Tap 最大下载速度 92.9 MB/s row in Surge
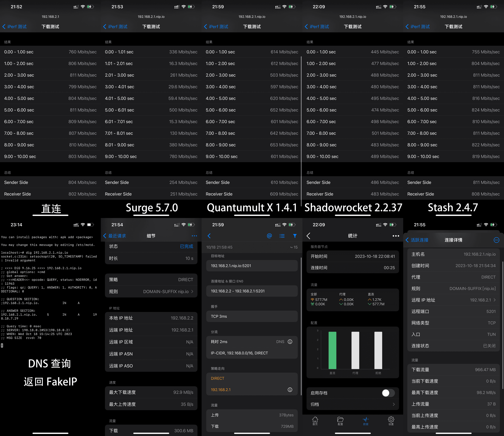 [x=151, y=392]
